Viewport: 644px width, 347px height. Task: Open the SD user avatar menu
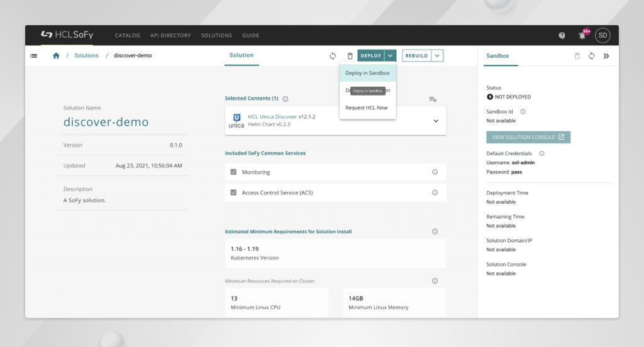pos(602,35)
